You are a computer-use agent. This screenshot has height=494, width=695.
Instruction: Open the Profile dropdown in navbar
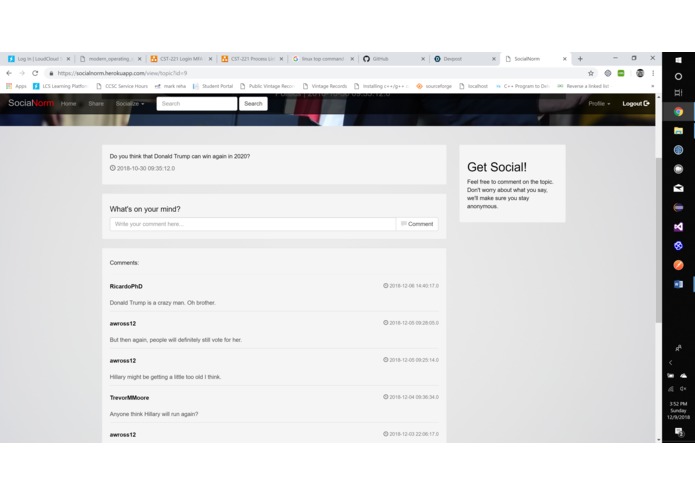[x=599, y=104]
